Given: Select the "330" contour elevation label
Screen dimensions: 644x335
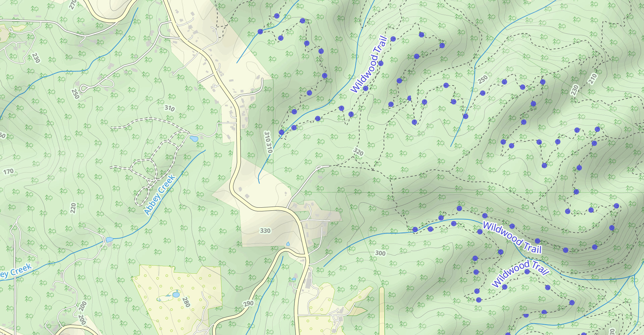Looking at the screenshot, I should click(x=265, y=231).
